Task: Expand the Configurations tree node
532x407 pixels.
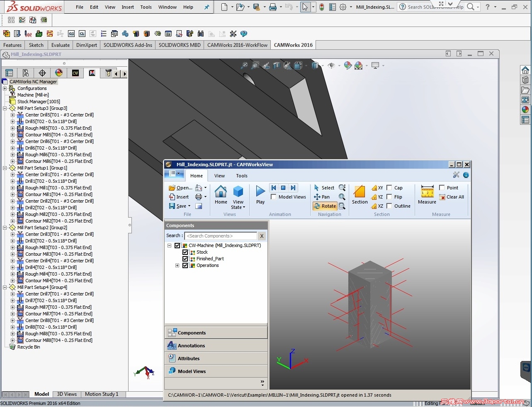Action: tap(5, 88)
